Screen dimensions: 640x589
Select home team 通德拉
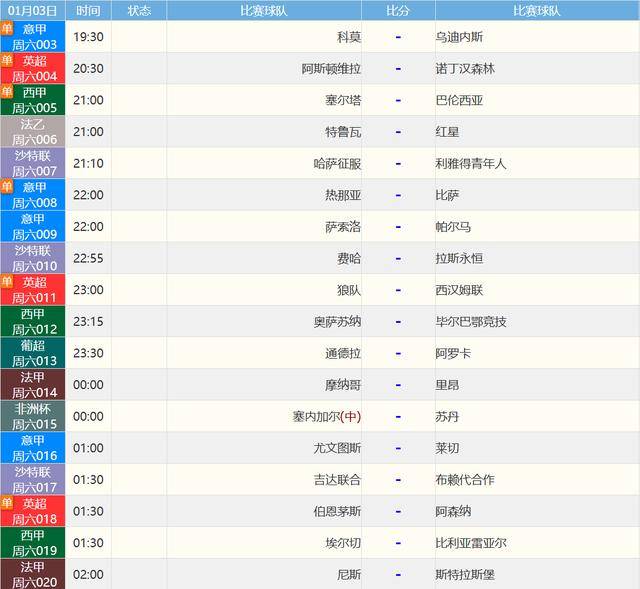(343, 353)
